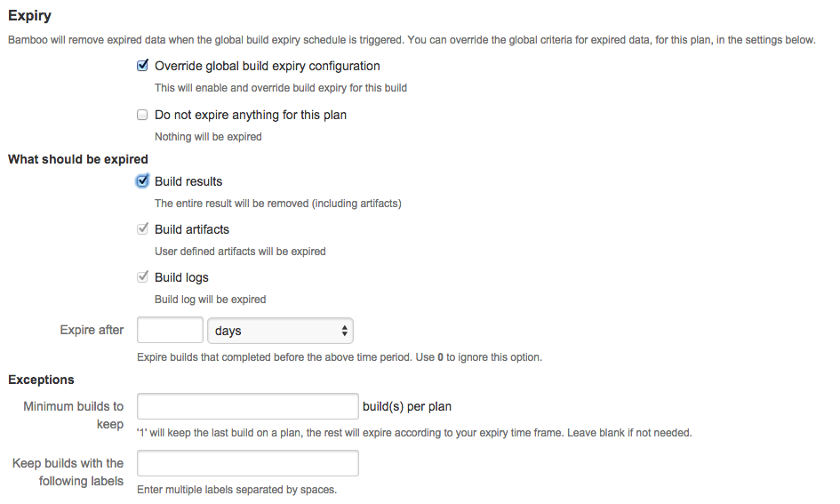Click the Keep builds with labels field
840x504 pixels.
247,463
